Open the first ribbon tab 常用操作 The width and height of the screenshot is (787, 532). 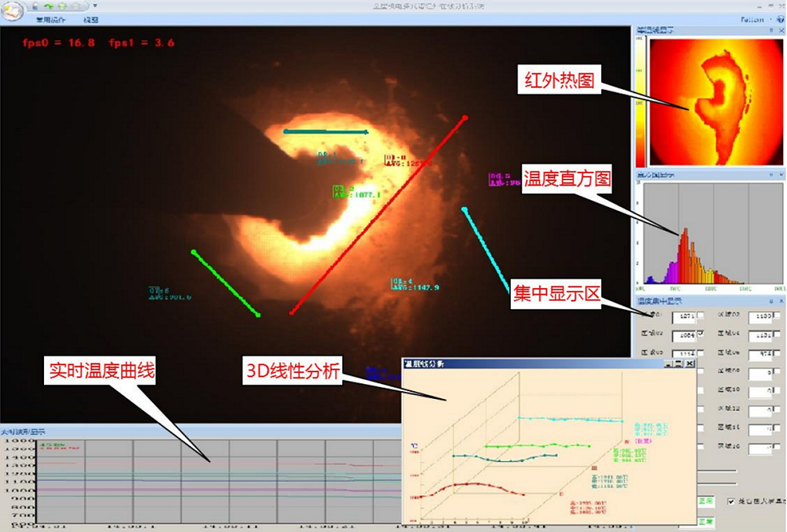click(51, 20)
